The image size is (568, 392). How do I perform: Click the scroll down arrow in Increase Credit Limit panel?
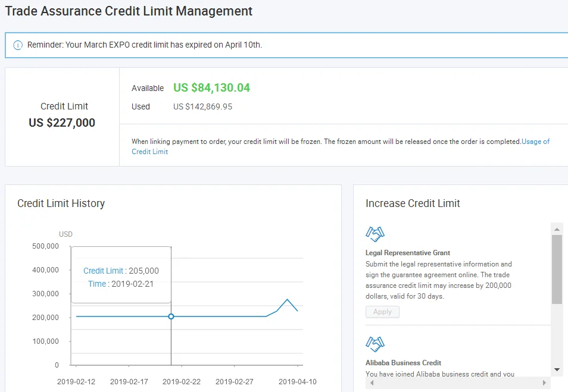click(557, 369)
